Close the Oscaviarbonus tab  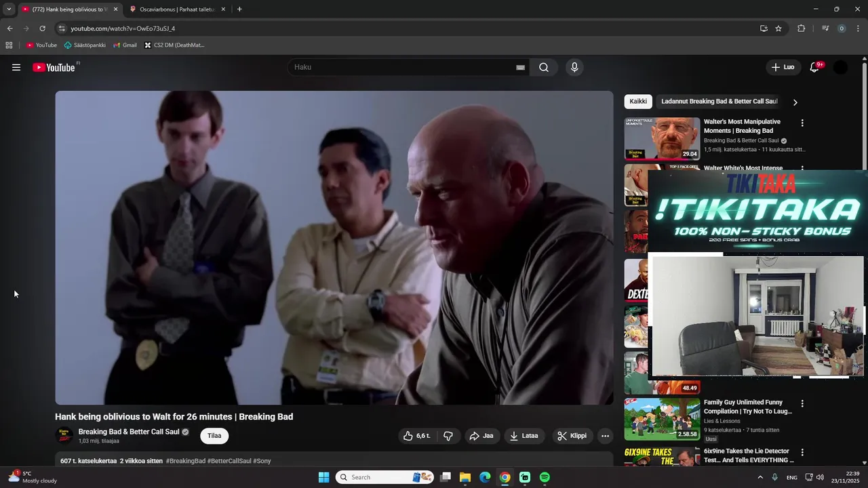[223, 9]
